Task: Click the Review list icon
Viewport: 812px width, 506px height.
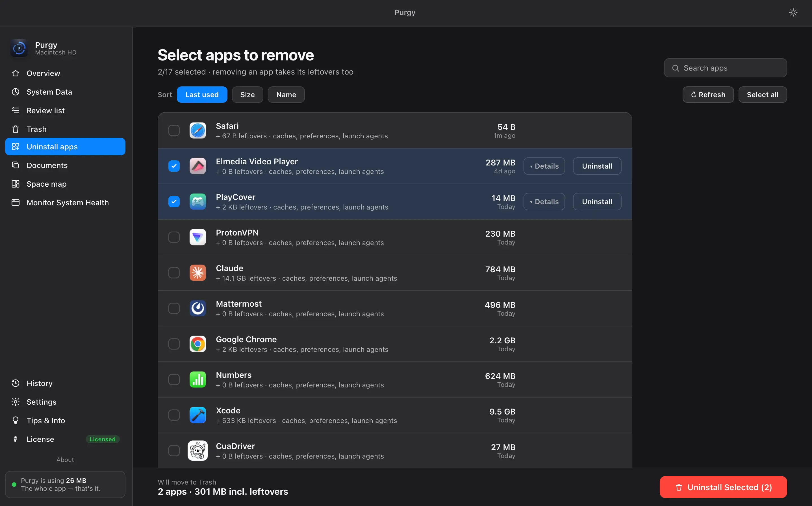Action: tap(16, 110)
